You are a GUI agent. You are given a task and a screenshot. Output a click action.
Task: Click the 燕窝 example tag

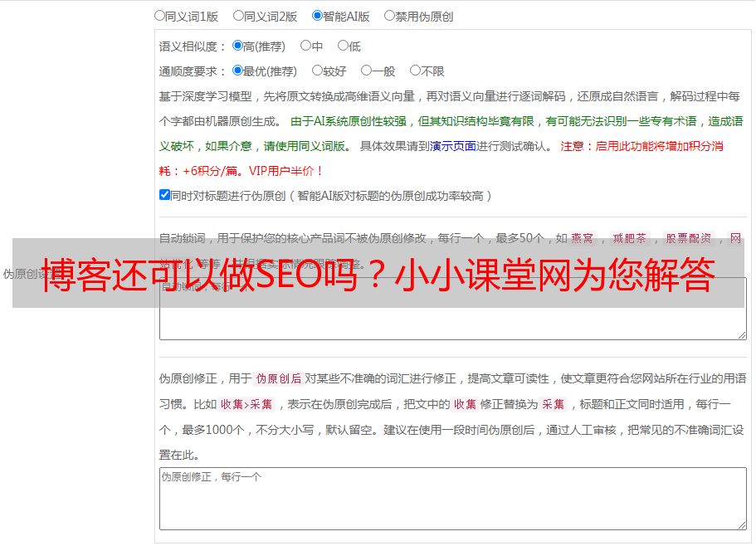[x=582, y=238]
